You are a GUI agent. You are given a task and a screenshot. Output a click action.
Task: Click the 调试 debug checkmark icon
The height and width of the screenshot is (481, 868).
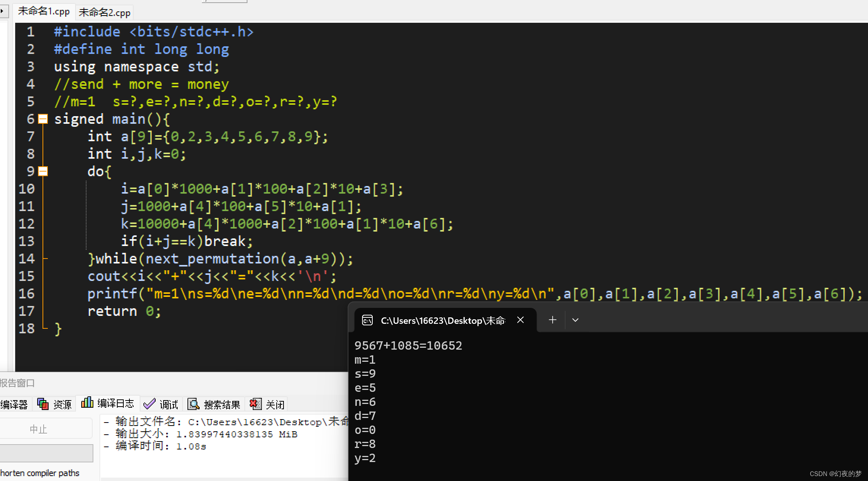click(149, 404)
